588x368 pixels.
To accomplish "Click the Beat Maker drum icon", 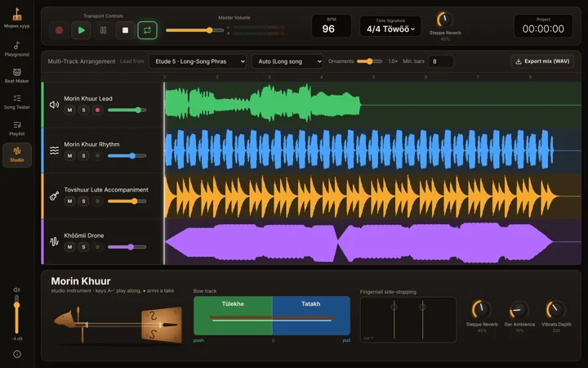I will [x=17, y=72].
